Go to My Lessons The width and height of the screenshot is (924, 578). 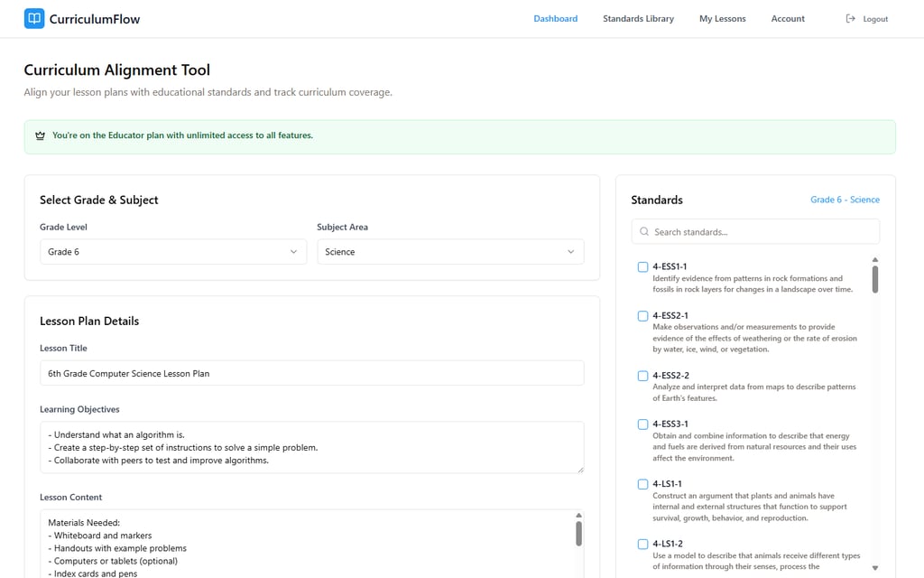pos(723,19)
